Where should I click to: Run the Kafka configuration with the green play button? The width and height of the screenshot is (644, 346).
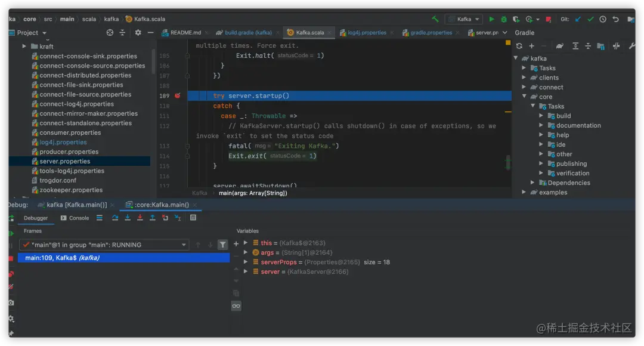tap(491, 19)
